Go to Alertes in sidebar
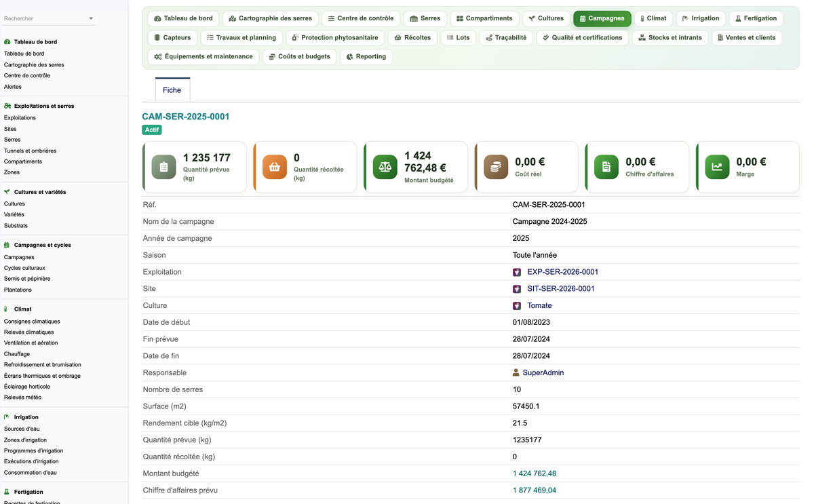 pyautogui.click(x=13, y=87)
